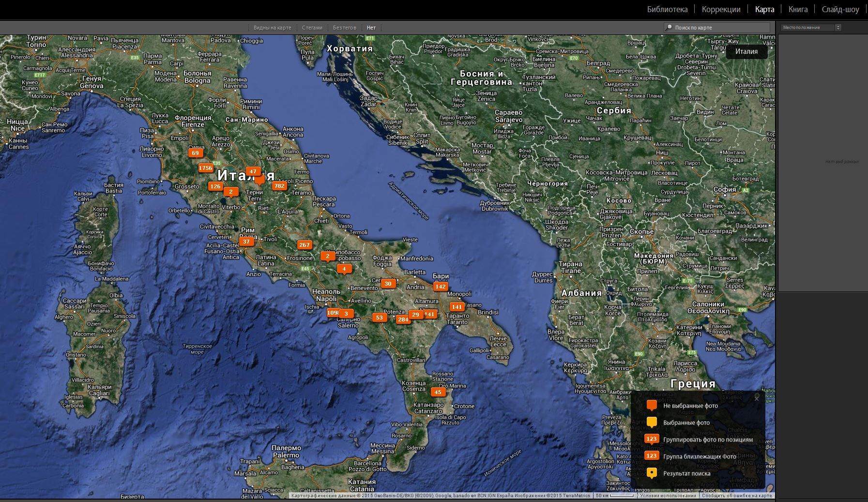Open the 1756-photo cluster pin

click(206, 168)
